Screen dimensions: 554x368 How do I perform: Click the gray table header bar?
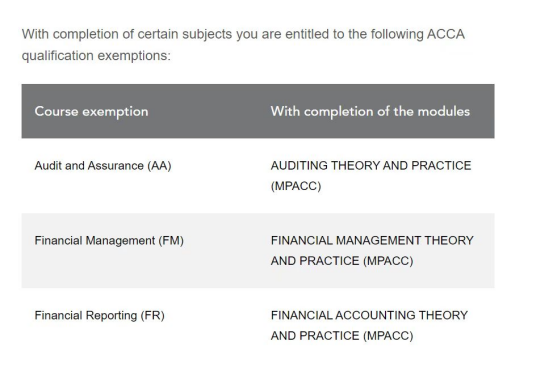pyautogui.click(x=258, y=111)
